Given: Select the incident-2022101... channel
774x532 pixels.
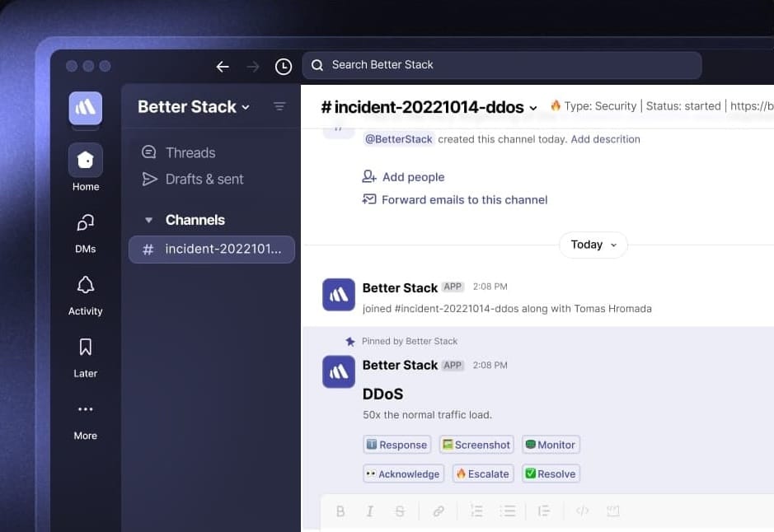Looking at the screenshot, I should (212, 250).
